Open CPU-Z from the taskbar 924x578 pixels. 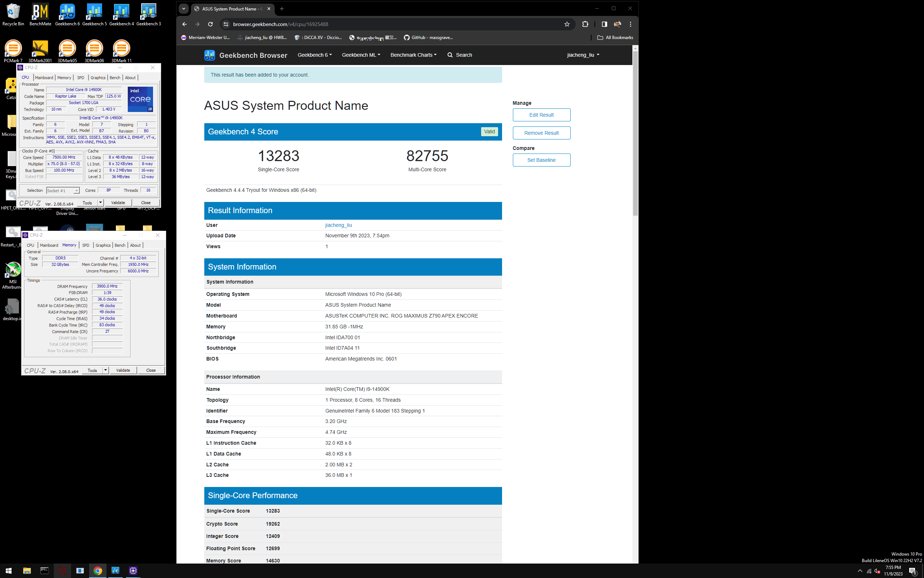tap(133, 570)
